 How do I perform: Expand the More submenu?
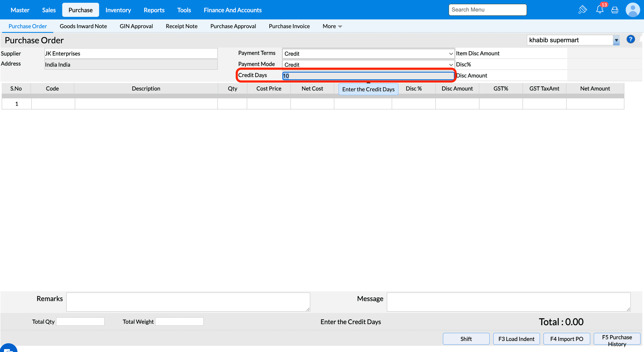(x=332, y=26)
